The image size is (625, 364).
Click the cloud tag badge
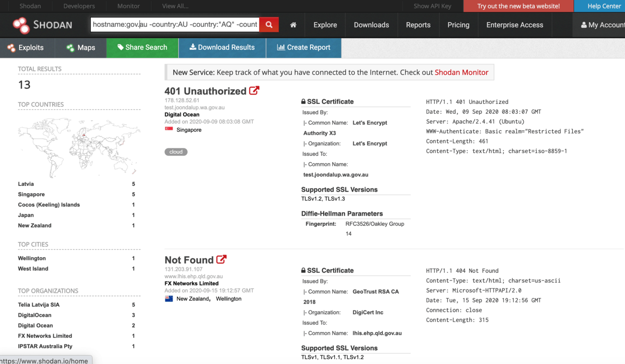tap(176, 152)
